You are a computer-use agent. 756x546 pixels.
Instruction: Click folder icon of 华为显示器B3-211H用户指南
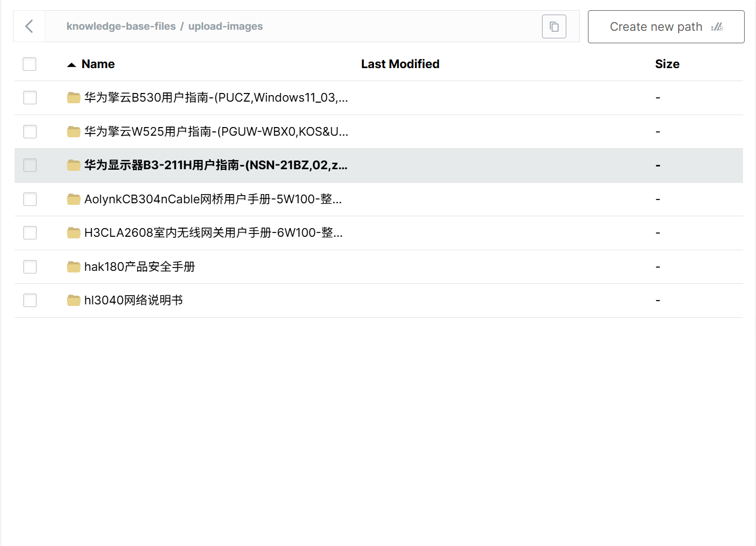(74, 165)
